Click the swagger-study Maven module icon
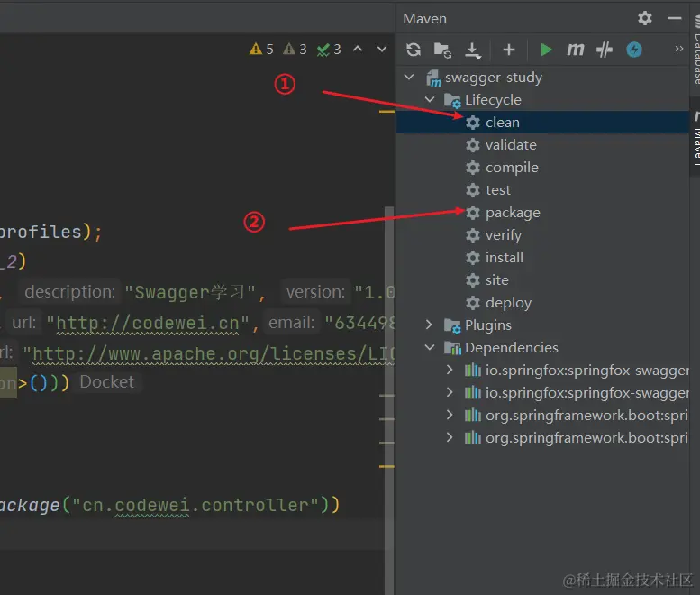700x595 pixels. click(x=433, y=78)
